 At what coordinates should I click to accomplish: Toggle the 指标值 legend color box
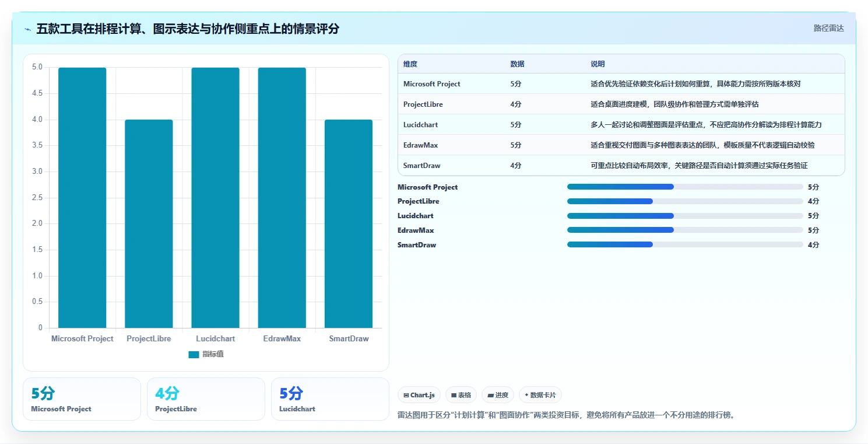coord(194,354)
